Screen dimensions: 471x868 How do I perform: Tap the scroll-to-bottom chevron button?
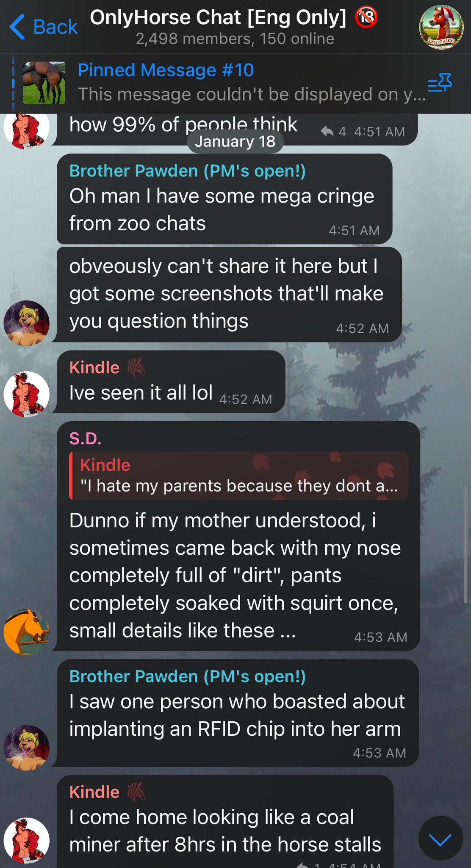(x=441, y=838)
